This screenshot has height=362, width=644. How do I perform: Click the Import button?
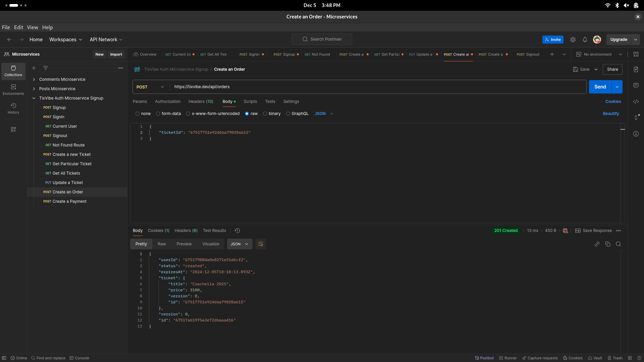(116, 54)
